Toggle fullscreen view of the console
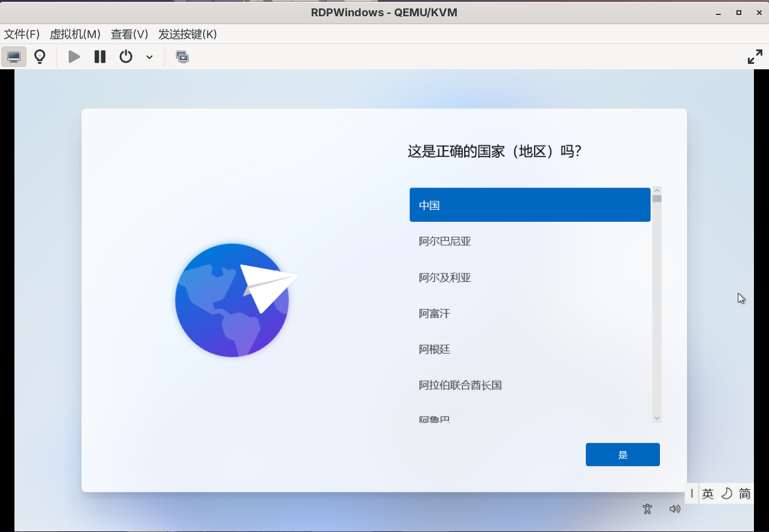769x532 pixels. [x=755, y=57]
